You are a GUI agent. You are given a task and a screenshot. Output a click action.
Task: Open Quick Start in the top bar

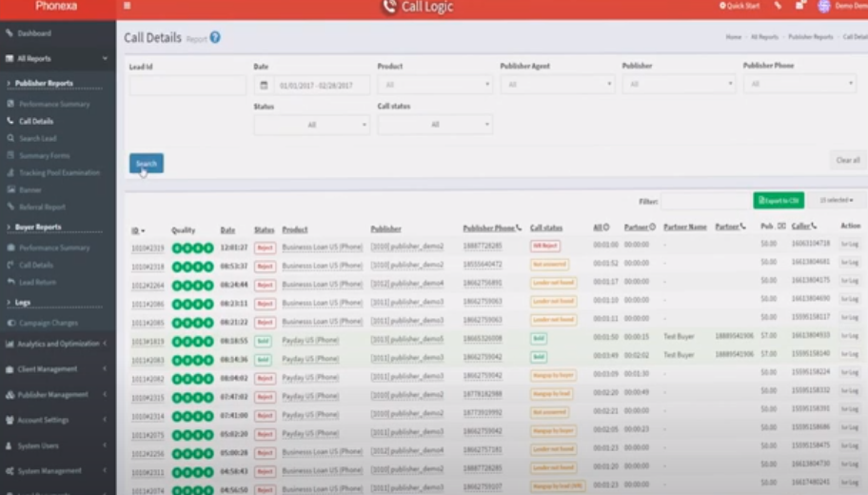(740, 6)
